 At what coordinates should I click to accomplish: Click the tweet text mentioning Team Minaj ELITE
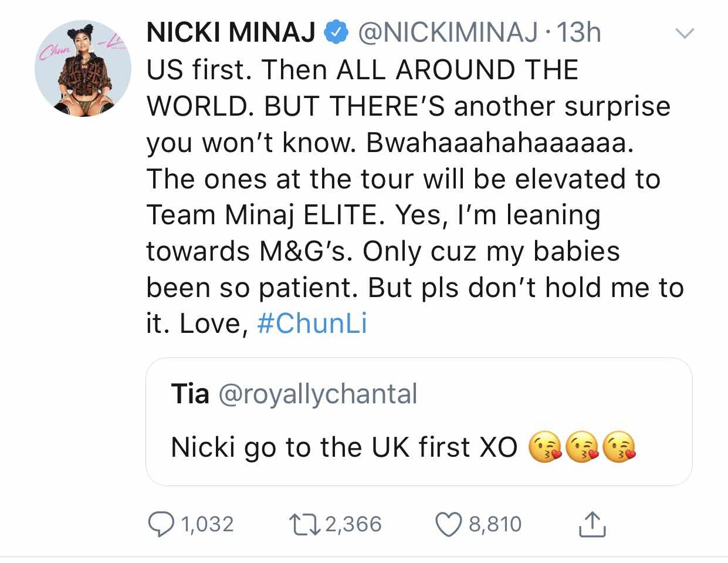coord(373,215)
